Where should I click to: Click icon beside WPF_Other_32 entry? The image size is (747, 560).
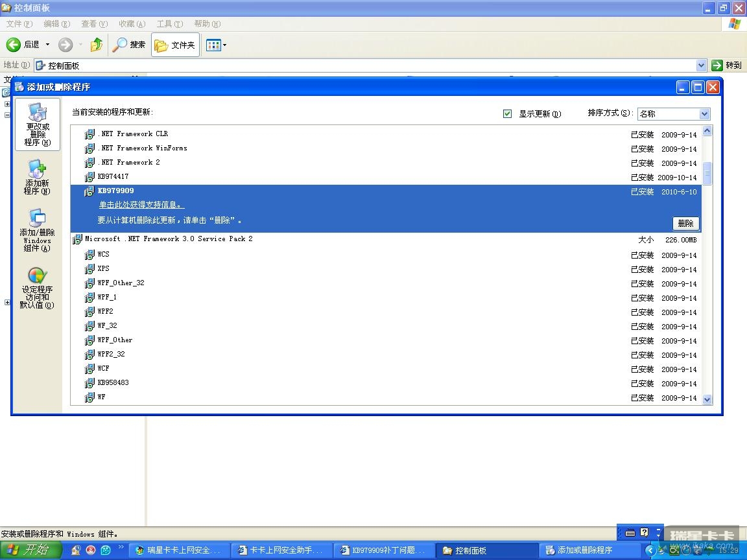coord(89,283)
